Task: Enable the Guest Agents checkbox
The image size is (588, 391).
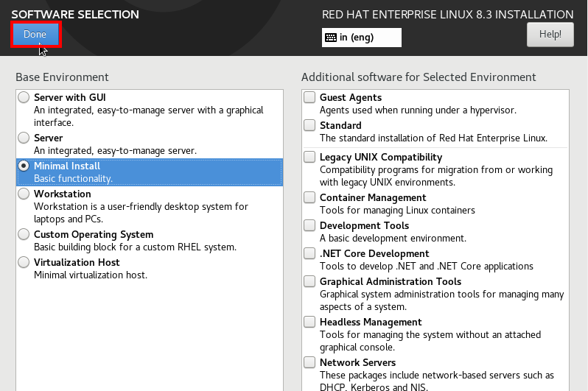Action: 309,97
